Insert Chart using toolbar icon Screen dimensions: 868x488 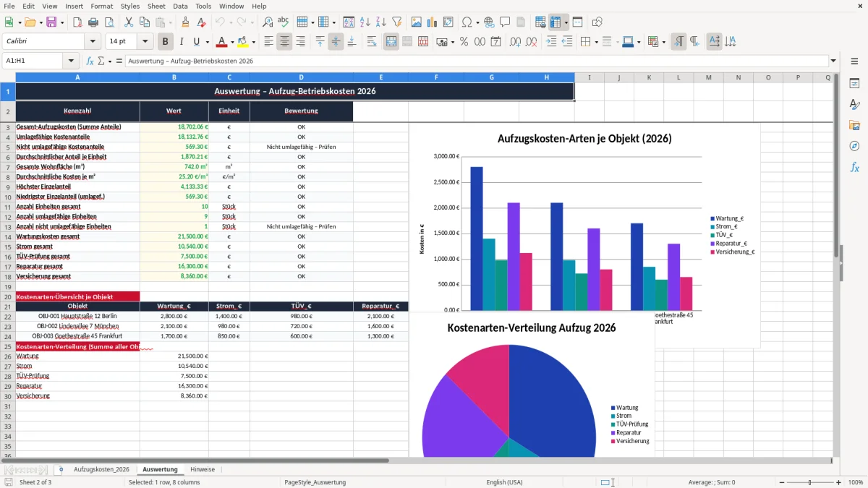[433, 22]
